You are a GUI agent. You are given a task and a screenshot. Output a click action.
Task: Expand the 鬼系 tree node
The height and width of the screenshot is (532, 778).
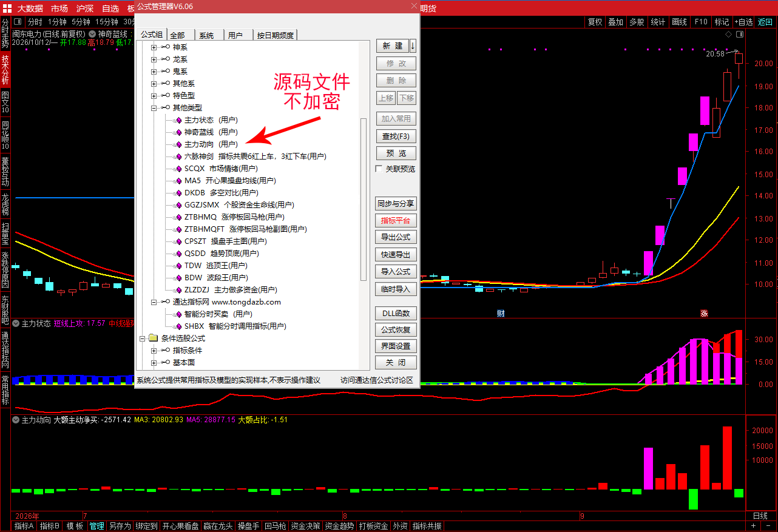point(154,72)
